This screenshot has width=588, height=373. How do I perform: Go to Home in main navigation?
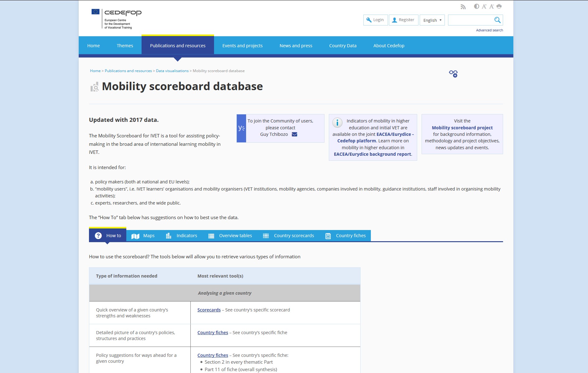(93, 45)
